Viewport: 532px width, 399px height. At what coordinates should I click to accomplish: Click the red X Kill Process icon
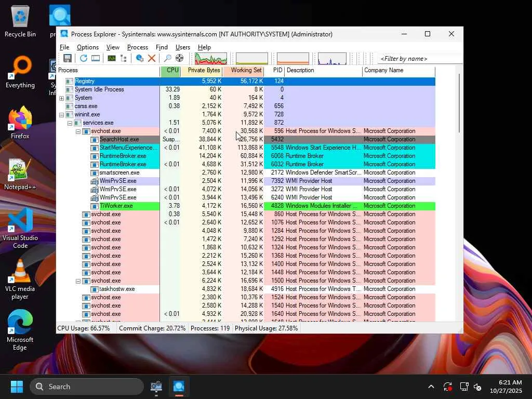tap(152, 58)
